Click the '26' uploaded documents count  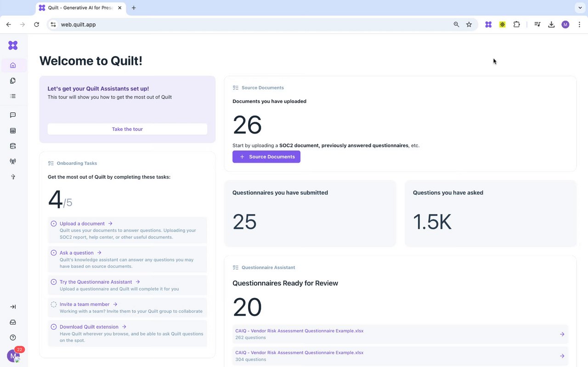[x=247, y=125]
